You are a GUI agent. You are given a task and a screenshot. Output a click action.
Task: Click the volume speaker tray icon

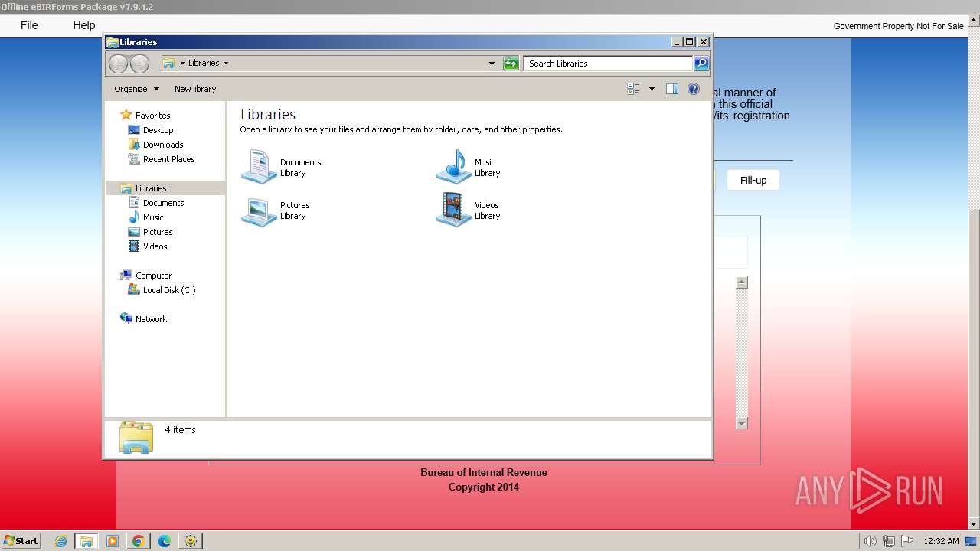pos(870,541)
